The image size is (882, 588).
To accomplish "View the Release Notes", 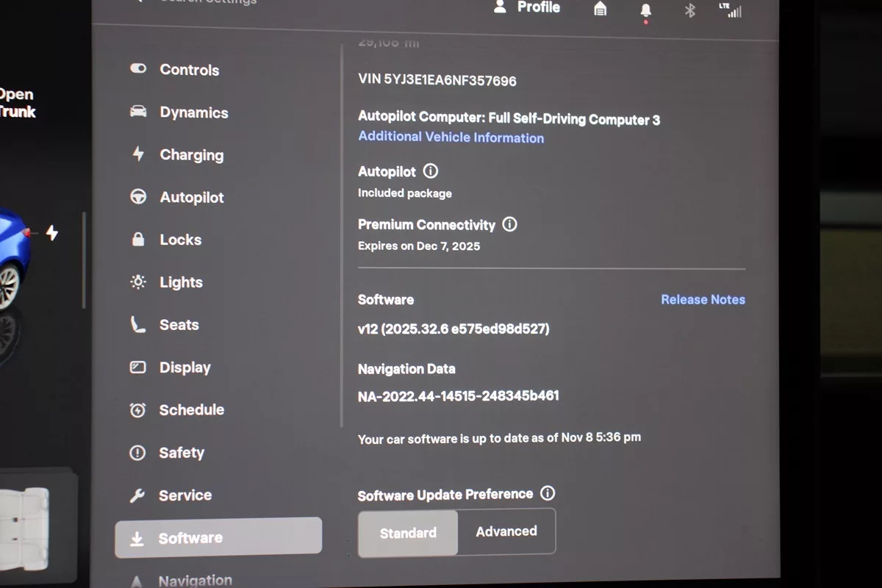I will tap(703, 300).
